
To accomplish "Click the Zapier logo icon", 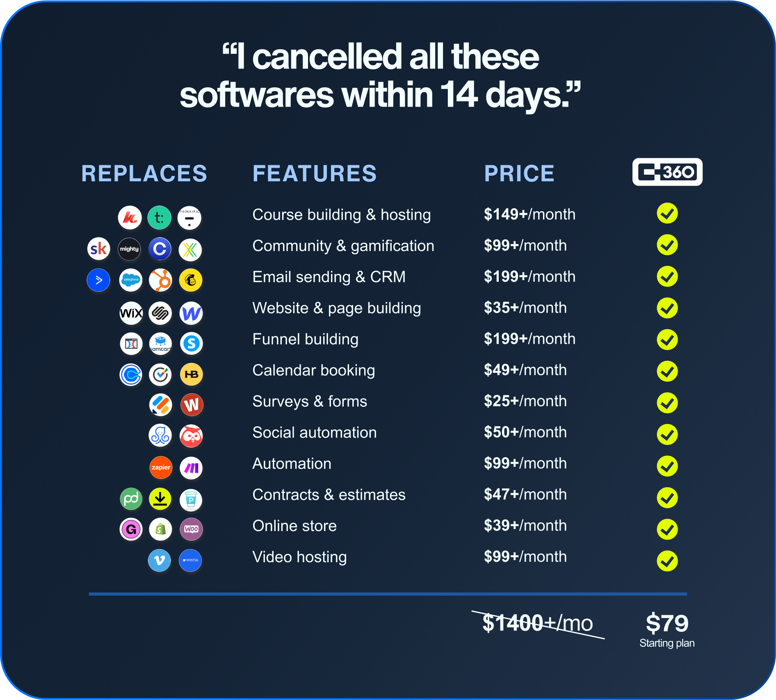I will coord(161,467).
